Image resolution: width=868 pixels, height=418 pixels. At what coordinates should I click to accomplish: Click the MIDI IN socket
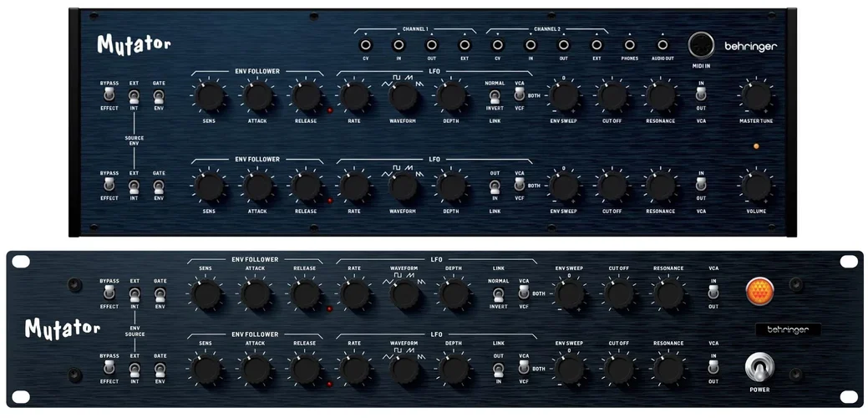tap(702, 45)
